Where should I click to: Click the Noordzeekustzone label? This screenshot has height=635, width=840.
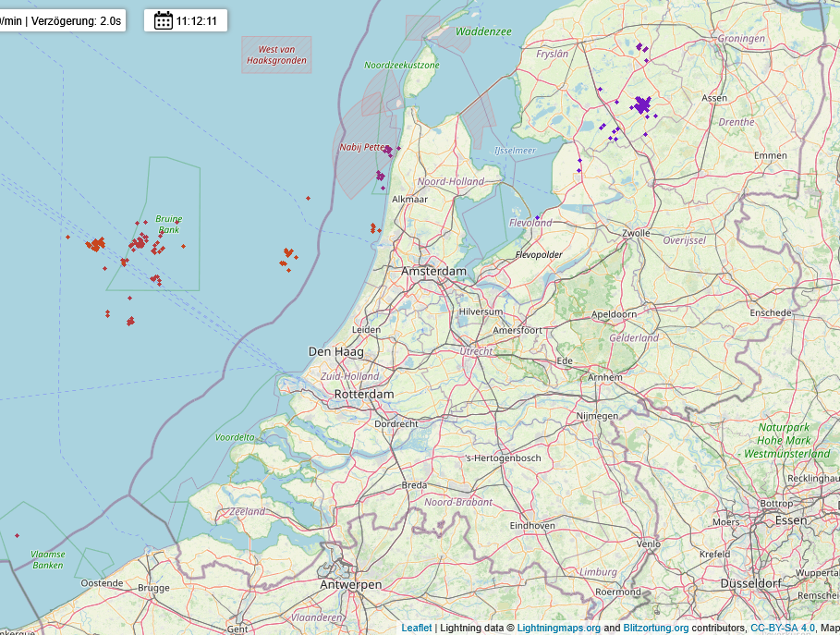402,66
